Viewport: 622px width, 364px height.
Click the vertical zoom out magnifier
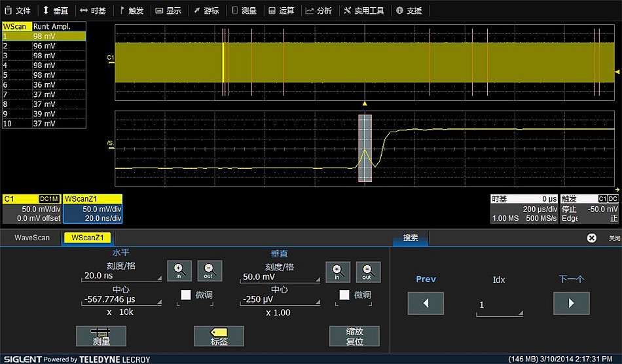pyautogui.click(x=367, y=270)
